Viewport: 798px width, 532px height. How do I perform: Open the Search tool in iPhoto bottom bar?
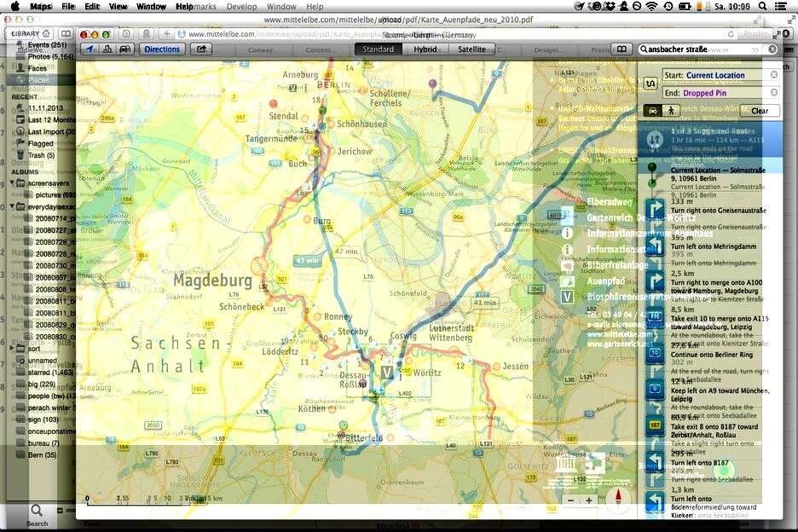click(37, 515)
